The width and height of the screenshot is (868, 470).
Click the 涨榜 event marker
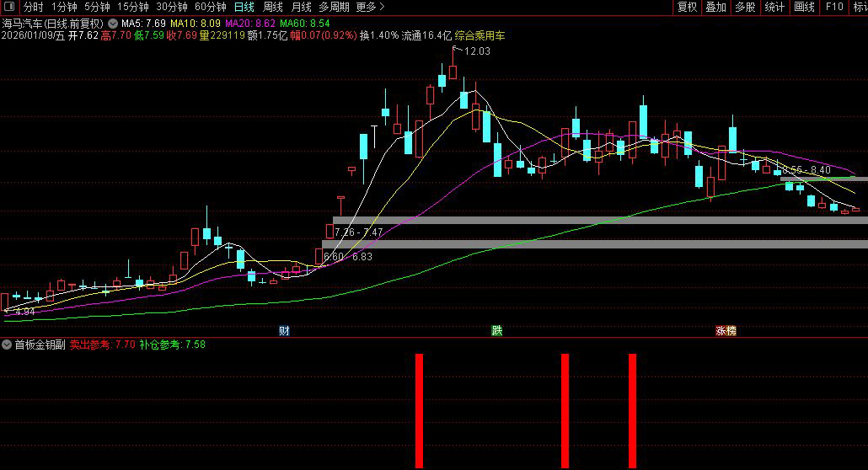click(x=726, y=331)
